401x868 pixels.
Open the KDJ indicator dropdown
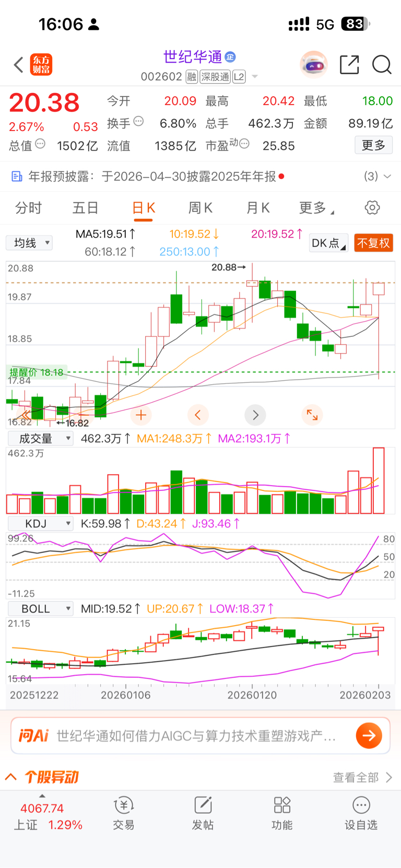point(40,524)
